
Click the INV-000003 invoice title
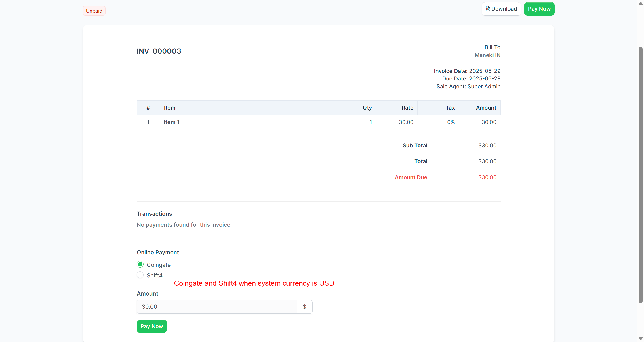pyautogui.click(x=159, y=51)
